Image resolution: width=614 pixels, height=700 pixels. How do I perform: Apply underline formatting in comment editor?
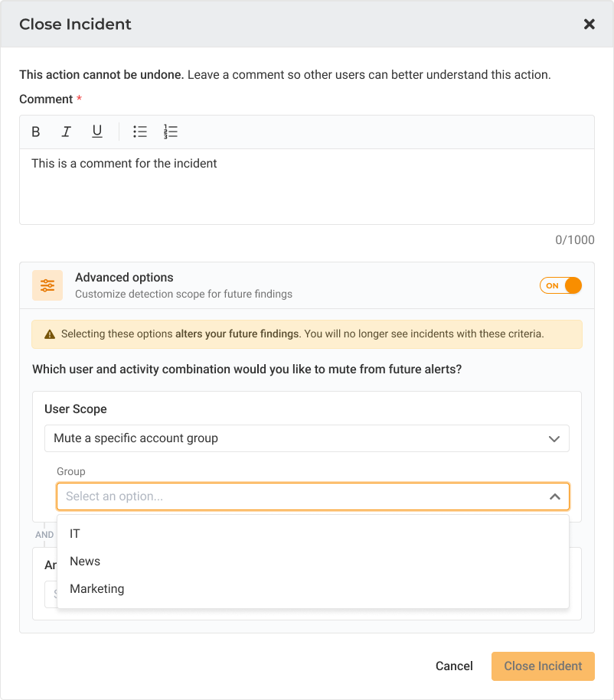coord(97,132)
